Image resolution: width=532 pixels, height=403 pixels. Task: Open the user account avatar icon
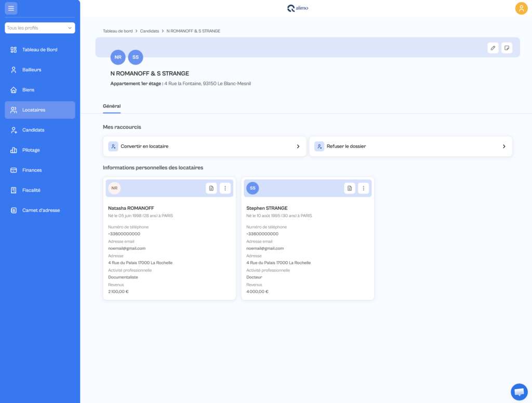[x=521, y=8]
